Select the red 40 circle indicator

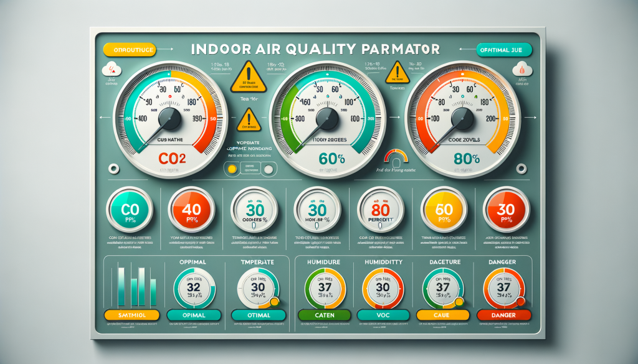pyautogui.click(x=192, y=210)
